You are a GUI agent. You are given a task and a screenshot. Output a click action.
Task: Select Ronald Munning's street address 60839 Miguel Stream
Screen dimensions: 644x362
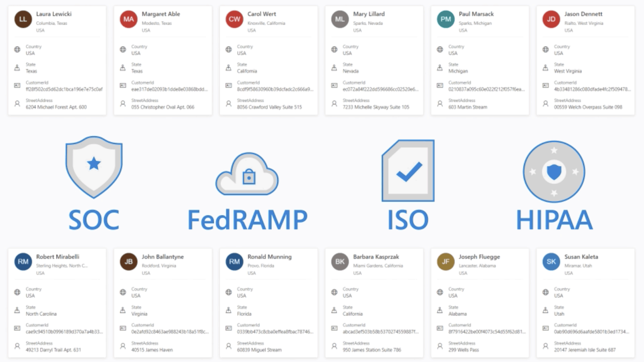click(259, 350)
